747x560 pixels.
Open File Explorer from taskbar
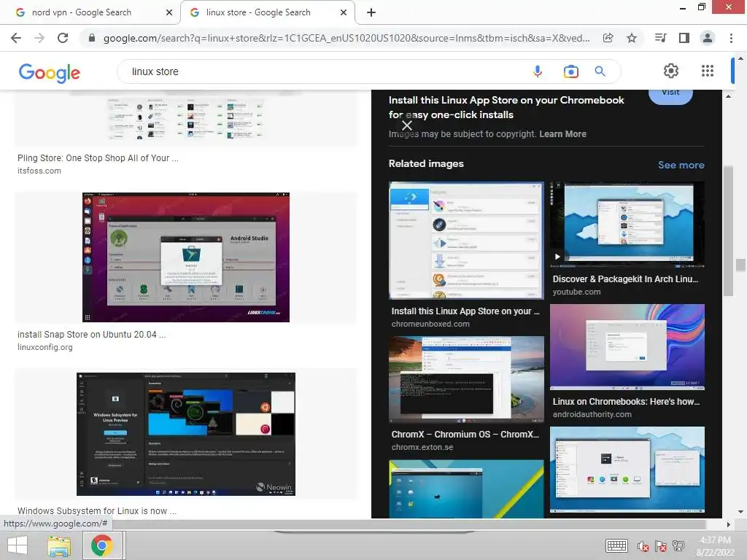59,545
